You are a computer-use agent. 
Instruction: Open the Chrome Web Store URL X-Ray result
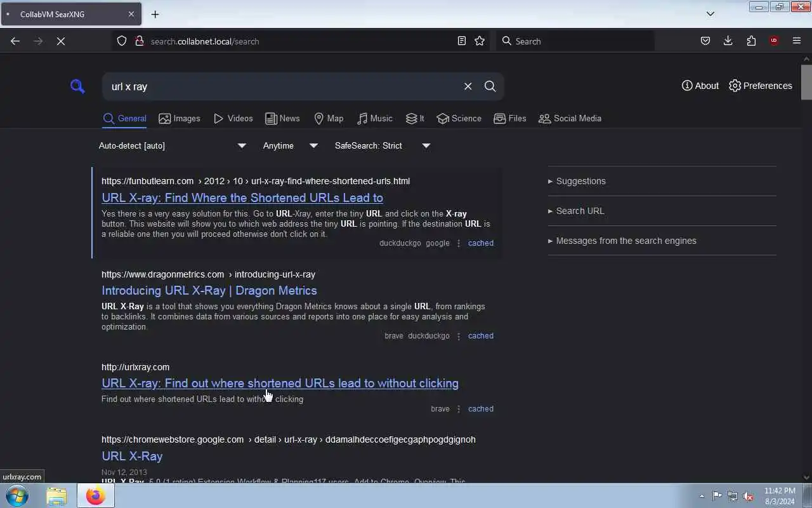click(132, 456)
